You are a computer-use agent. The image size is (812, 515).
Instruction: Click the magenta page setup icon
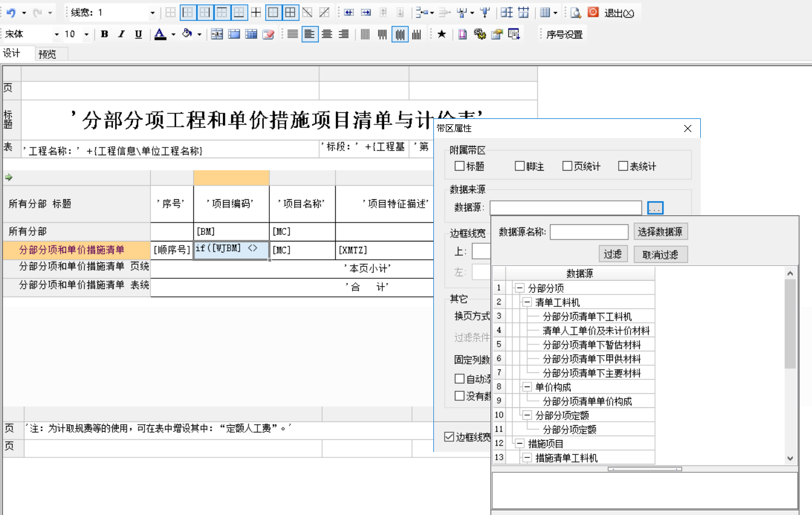click(462, 34)
